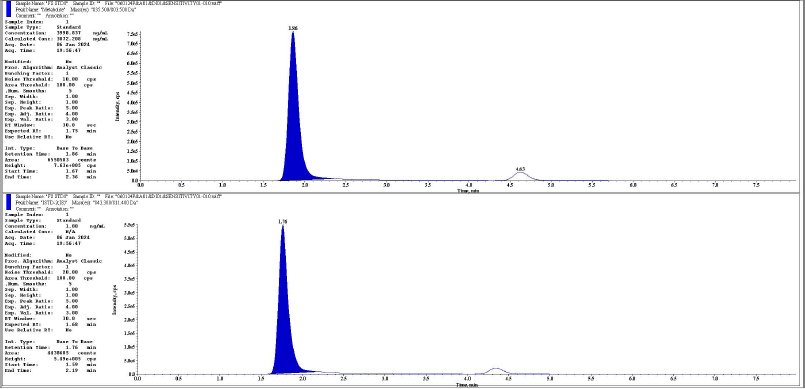
Task: Click the small 4.63 min peak in upper chromatogram
Action: pos(521,176)
